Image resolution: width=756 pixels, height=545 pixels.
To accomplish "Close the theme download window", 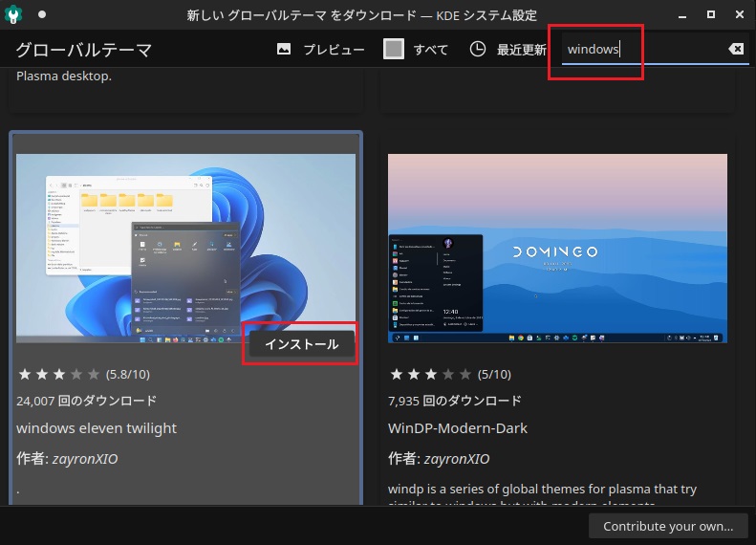I will coord(740,14).
